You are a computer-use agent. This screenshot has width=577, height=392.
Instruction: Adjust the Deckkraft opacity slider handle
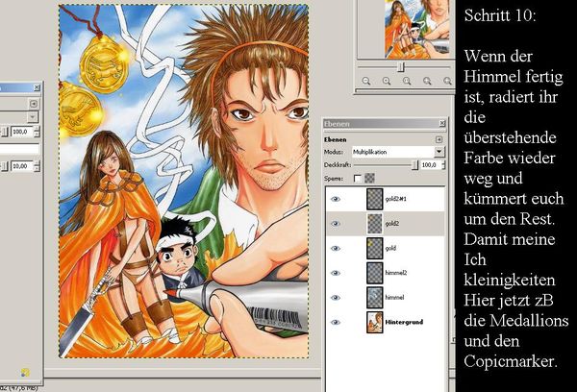tap(414, 165)
